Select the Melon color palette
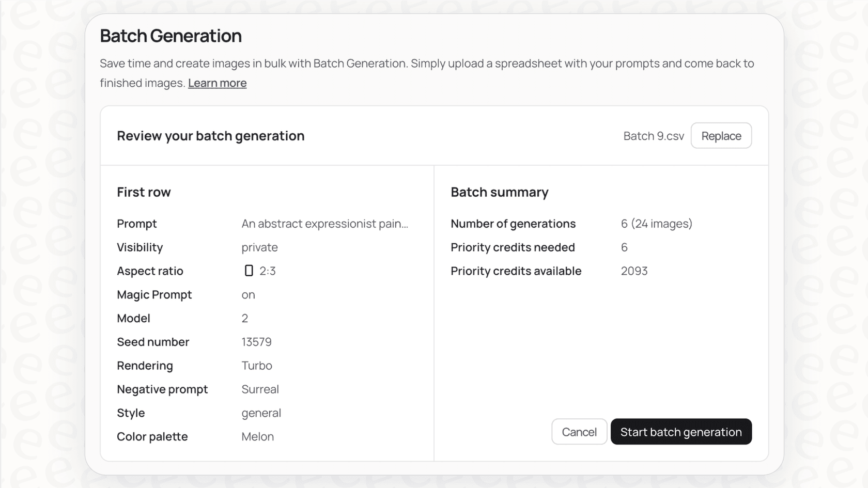The width and height of the screenshot is (868, 488). (257, 436)
